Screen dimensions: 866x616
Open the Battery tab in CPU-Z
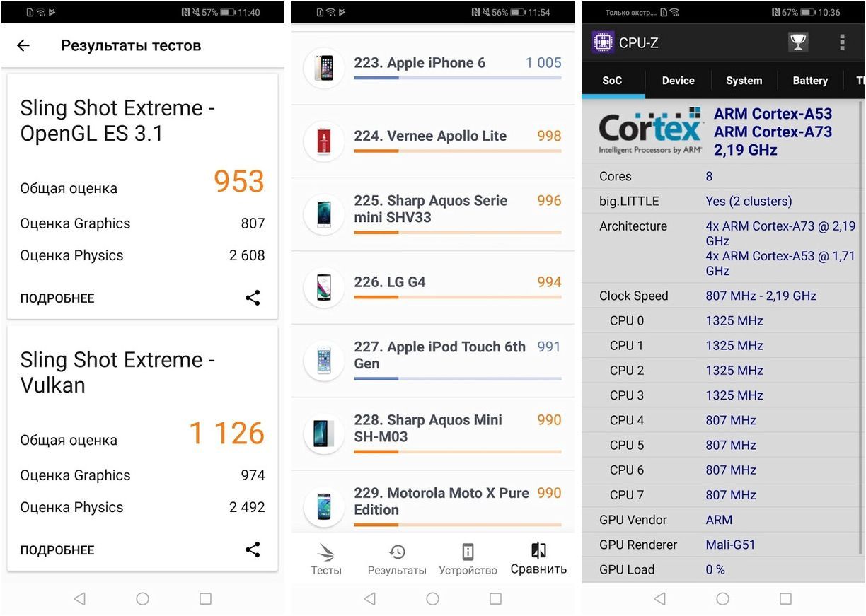coord(810,81)
